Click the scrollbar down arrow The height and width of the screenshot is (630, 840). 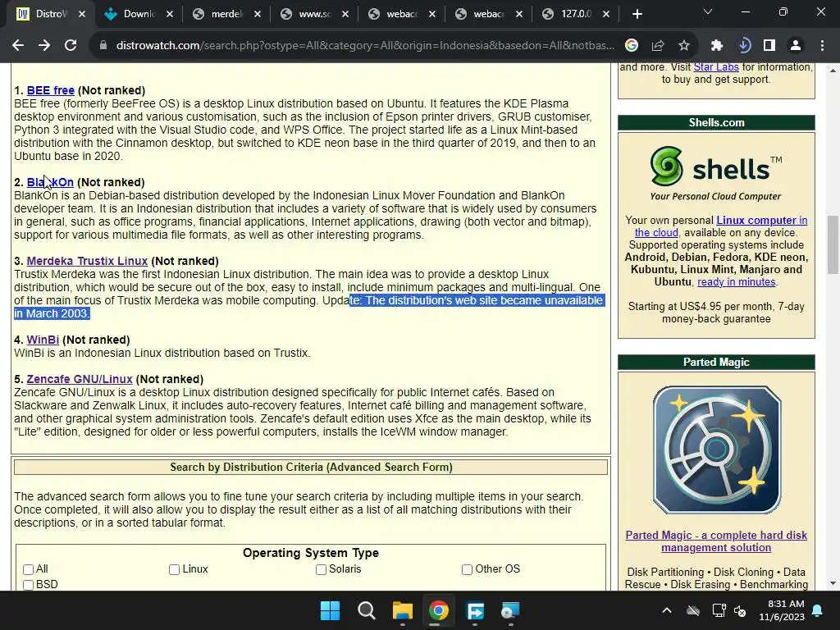point(833,583)
